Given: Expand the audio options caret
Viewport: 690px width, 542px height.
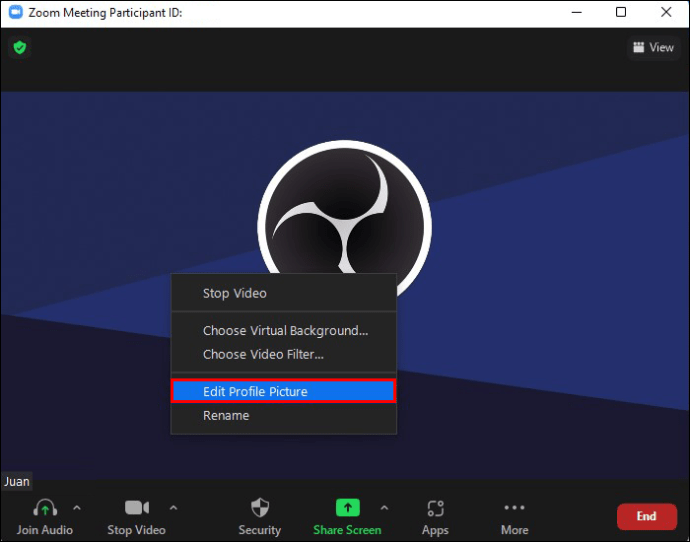Looking at the screenshot, I should (77, 508).
